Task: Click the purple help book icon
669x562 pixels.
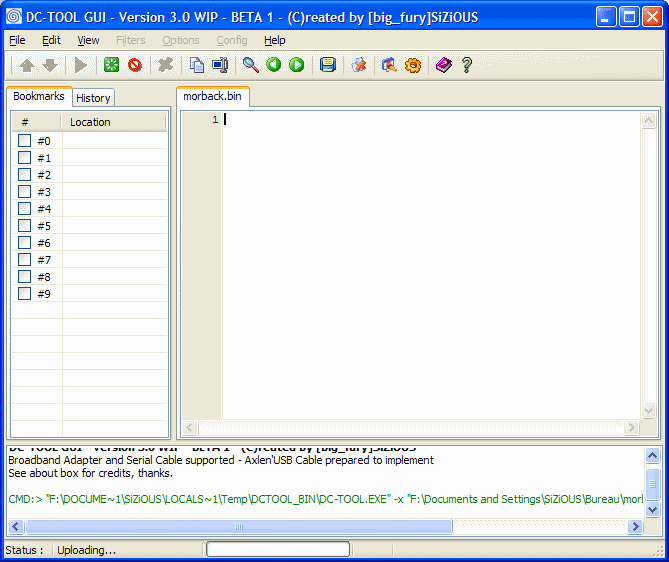Action: 444,65
